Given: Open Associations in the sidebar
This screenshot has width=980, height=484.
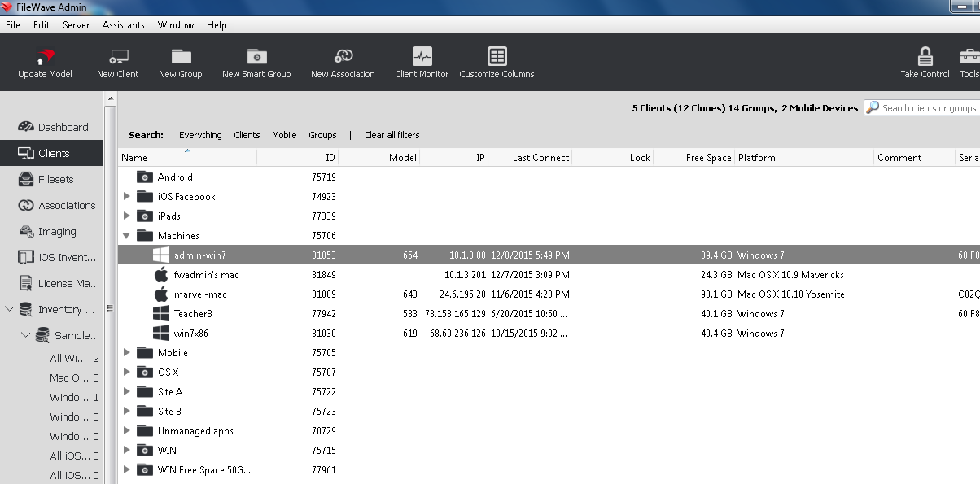Looking at the screenshot, I should click(x=57, y=205).
